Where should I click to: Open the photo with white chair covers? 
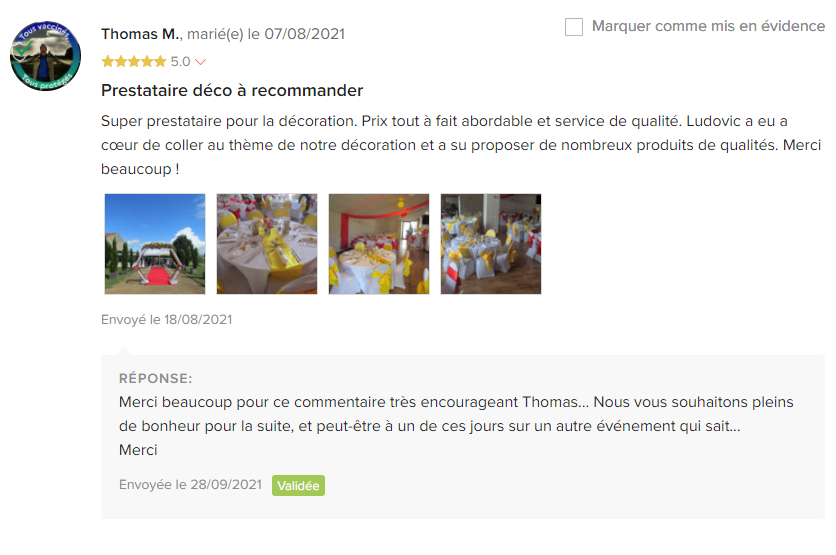(x=491, y=244)
